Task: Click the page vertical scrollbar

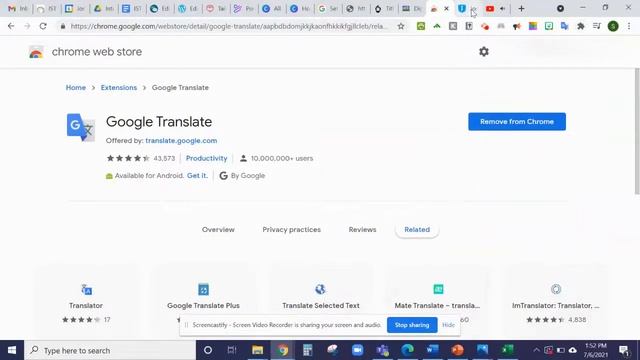Action: pos(637,131)
